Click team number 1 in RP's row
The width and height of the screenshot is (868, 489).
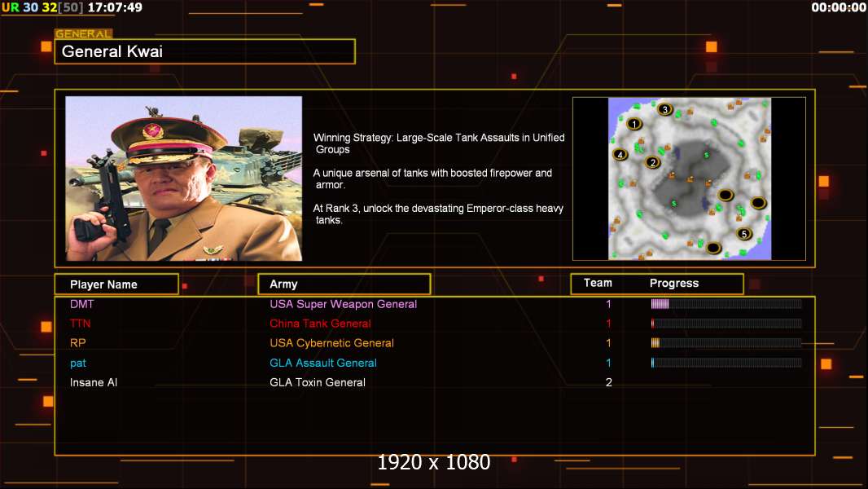pyautogui.click(x=608, y=343)
